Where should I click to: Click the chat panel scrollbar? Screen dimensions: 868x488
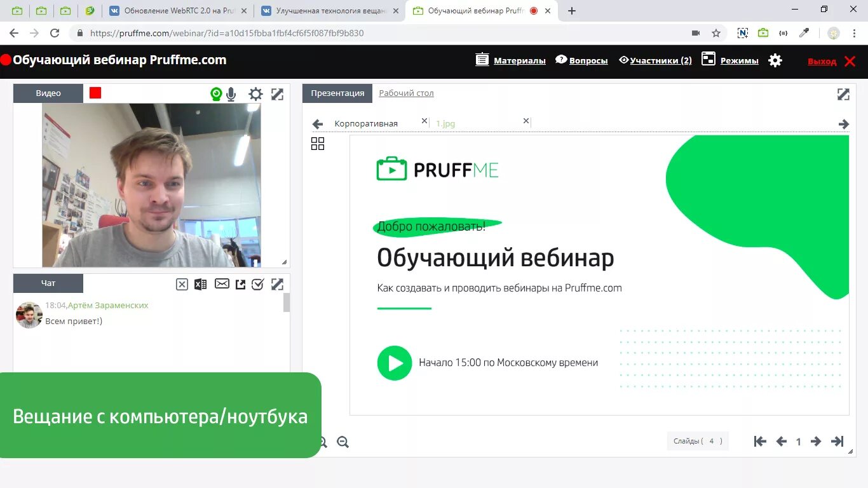coord(287,302)
